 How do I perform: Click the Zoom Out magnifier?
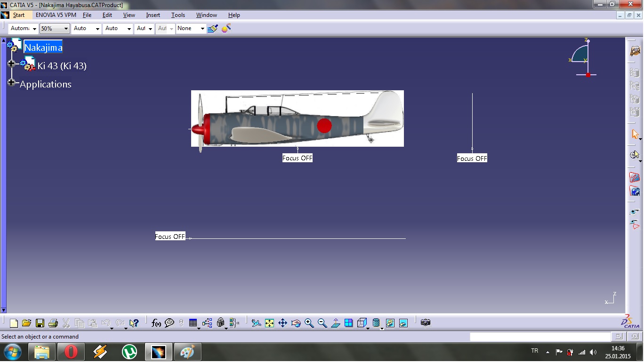pos(322,323)
